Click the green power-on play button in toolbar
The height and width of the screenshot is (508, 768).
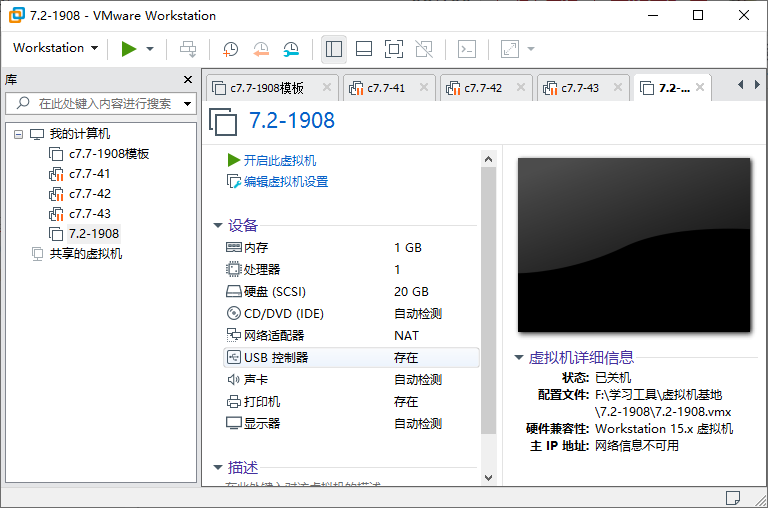click(x=128, y=48)
